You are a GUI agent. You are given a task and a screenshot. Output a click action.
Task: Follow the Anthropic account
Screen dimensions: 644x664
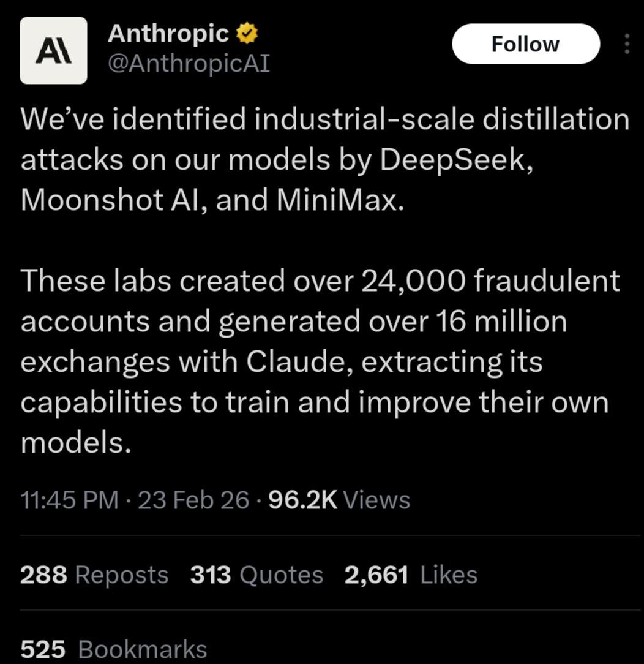[x=525, y=43]
